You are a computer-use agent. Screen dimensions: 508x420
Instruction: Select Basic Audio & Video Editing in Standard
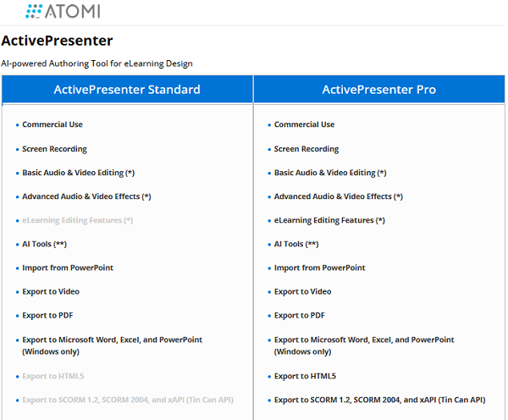coord(79,173)
